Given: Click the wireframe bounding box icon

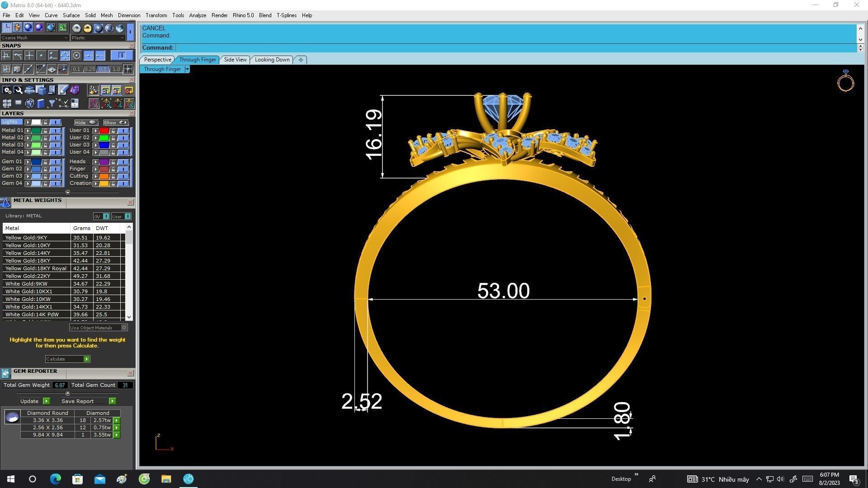Looking at the screenshot, I should [x=29, y=103].
